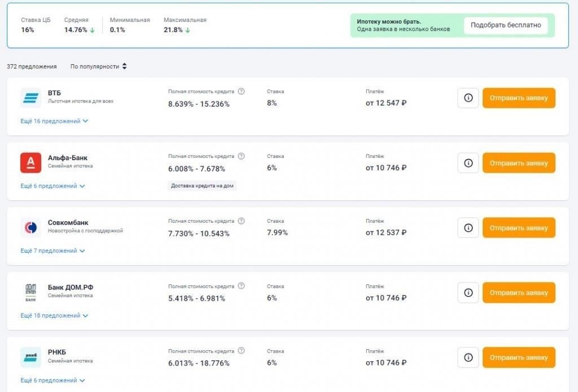Click the Подобрать бесплатно button
The image size is (578, 392).
[506, 25]
